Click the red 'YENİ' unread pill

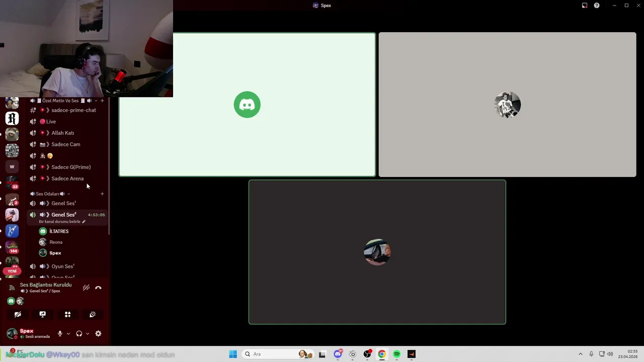tap(12, 271)
